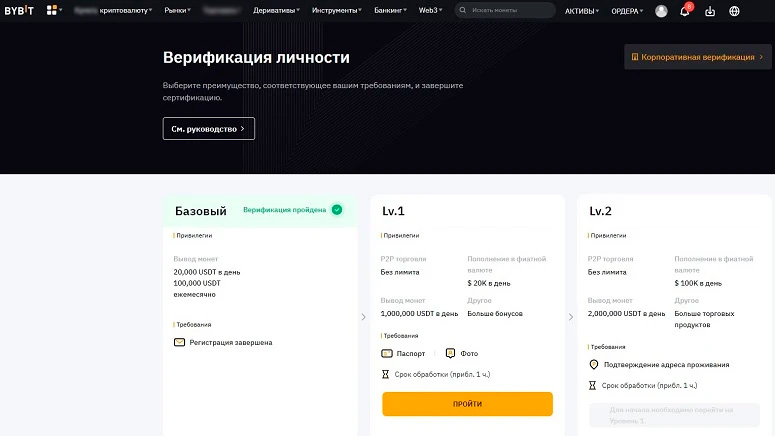Click the green verification passed checkmark
Viewport: 775px width, 436px height.
click(337, 210)
